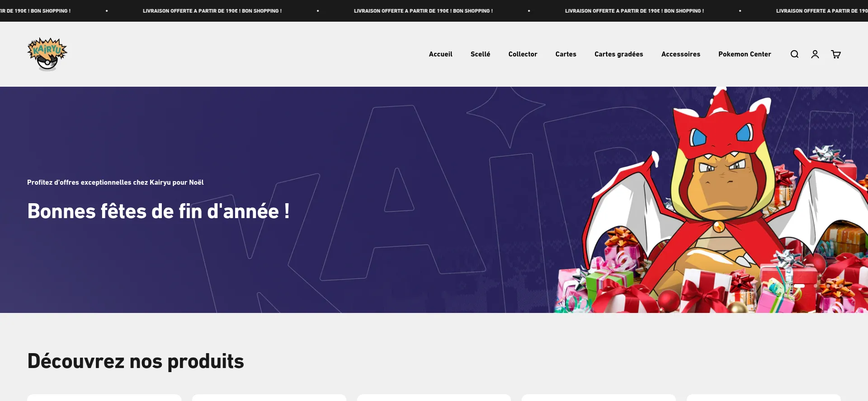The height and width of the screenshot is (401, 868).
Task: Go to the Pokemon Center menu
Action: tap(745, 54)
